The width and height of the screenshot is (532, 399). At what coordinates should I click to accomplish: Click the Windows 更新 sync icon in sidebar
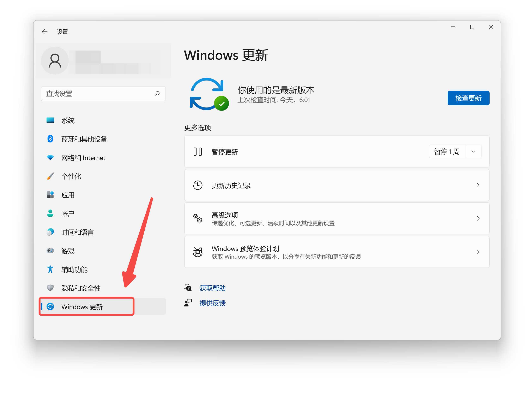coord(50,306)
